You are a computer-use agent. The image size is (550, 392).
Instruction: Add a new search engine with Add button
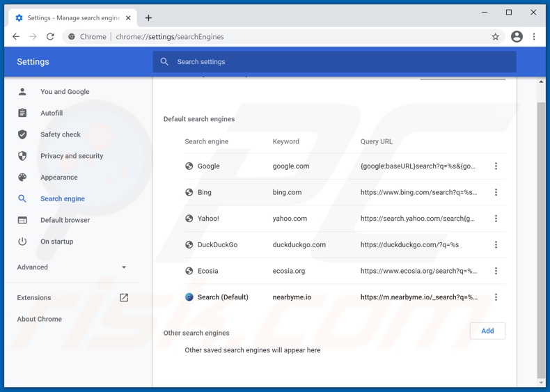coord(487,331)
